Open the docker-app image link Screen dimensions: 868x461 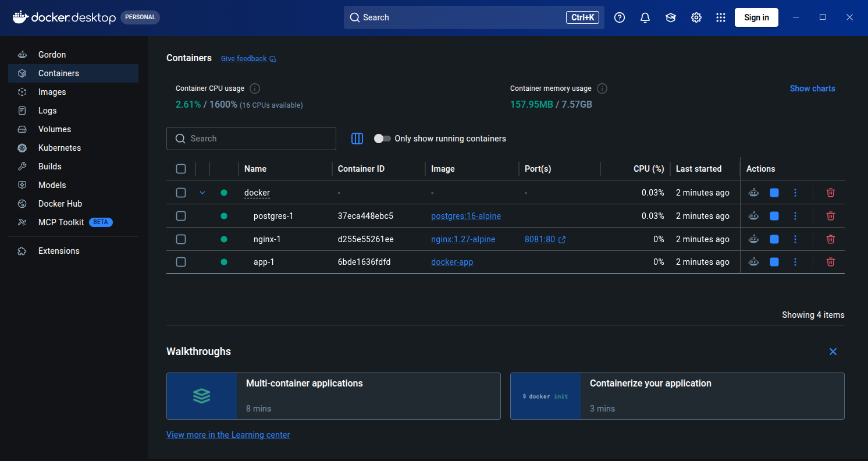(452, 262)
